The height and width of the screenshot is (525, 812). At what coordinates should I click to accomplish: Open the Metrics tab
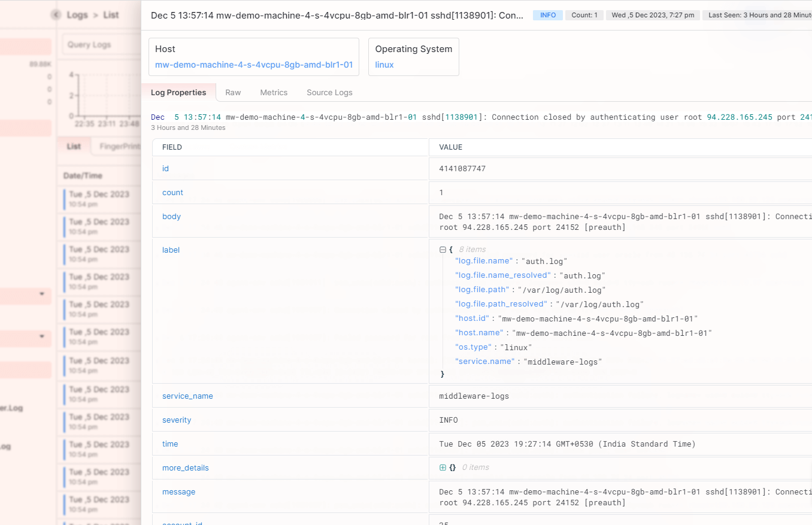tap(274, 92)
